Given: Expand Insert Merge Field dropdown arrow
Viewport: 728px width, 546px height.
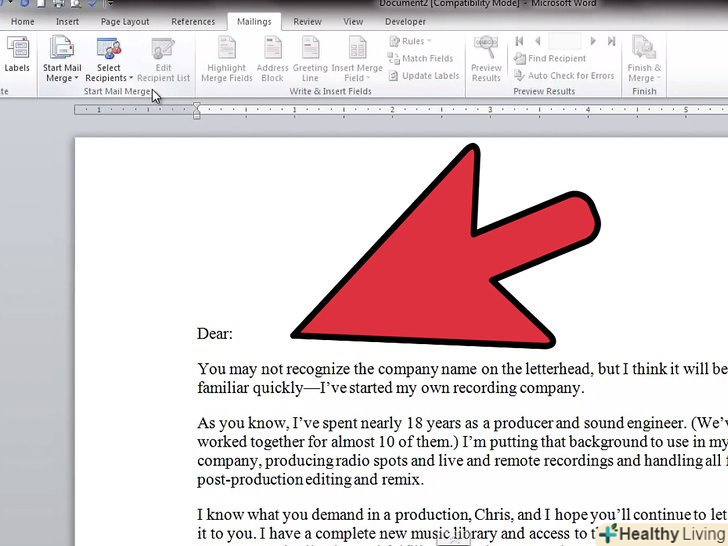Looking at the screenshot, I should 368,78.
